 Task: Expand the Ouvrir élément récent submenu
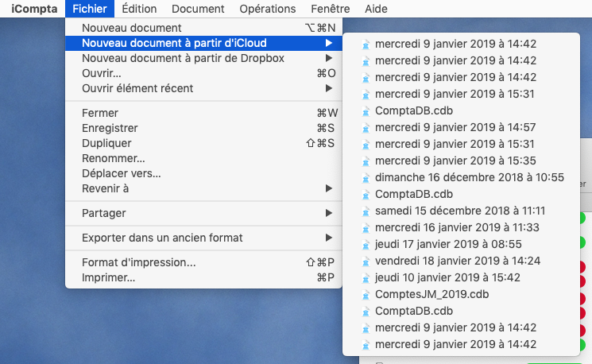point(203,88)
